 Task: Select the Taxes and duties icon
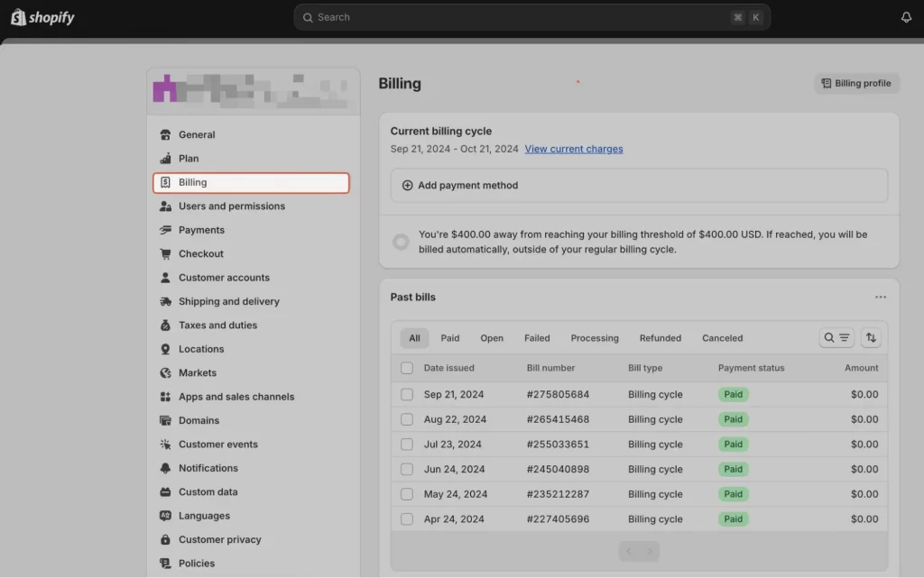pyautogui.click(x=166, y=325)
